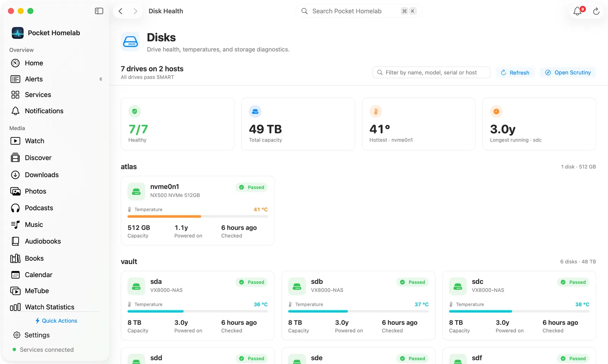Open Audiobooks in the sidebar
The height and width of the screenshot is (364, 608).
[56, 241]
